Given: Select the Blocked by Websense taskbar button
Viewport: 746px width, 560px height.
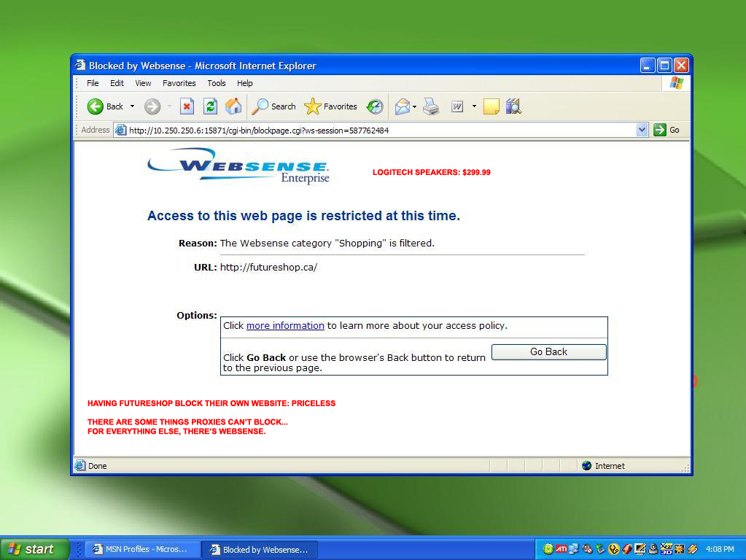Looking at the screenshot, I should click(261, 550).
